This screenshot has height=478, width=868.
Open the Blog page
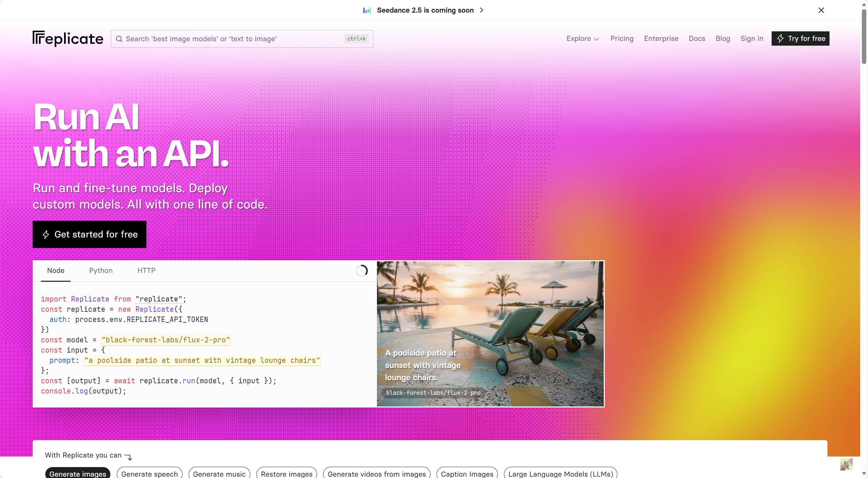click(x=723, y=38)
